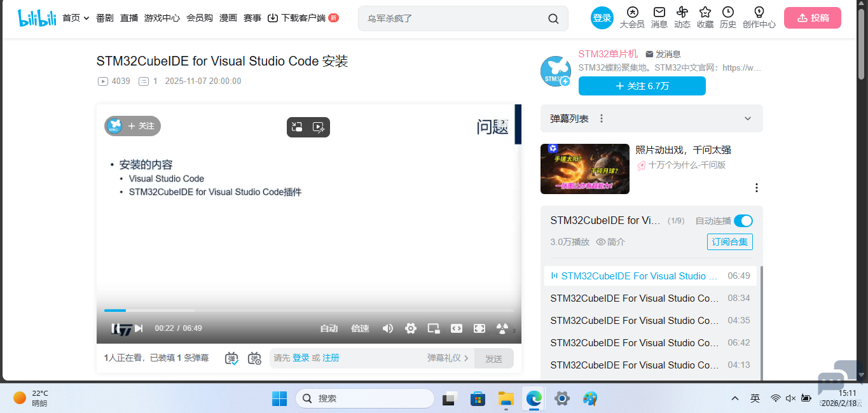Open 会员购 in navigation
The image size is (868, 413).
click(200, 18)
